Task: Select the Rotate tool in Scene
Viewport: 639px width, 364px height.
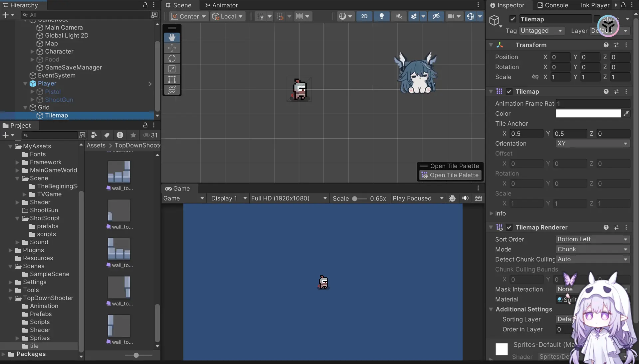Action: [172, 59]
